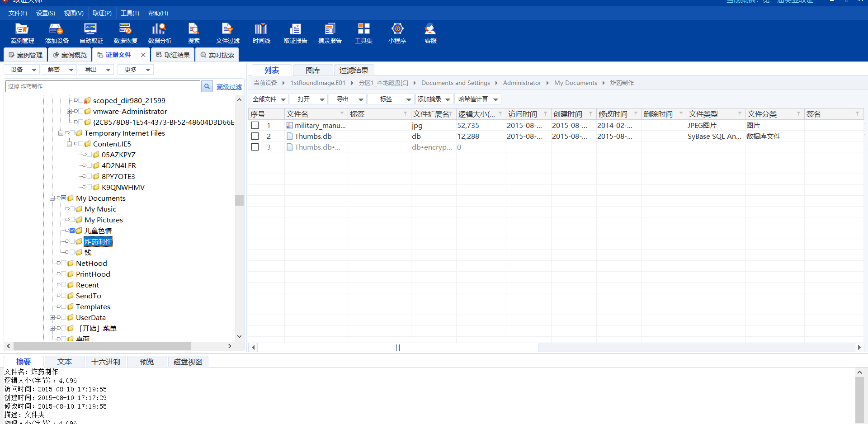Check the 钱 folder checkbox

click(72, 252)
